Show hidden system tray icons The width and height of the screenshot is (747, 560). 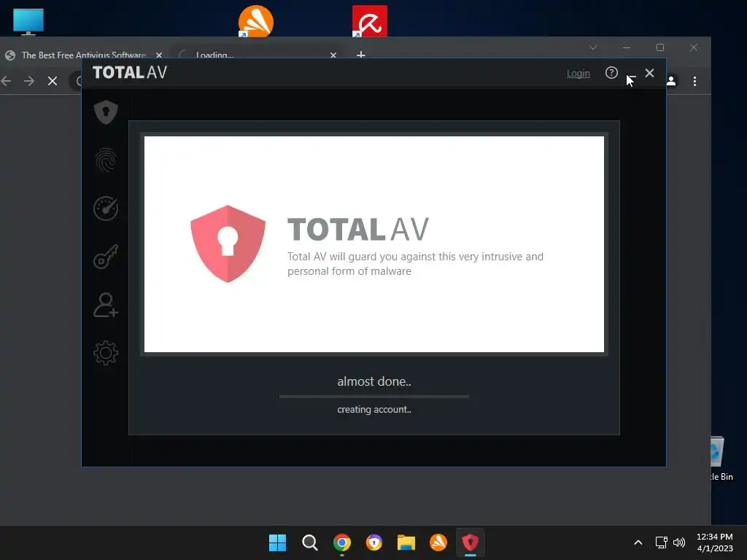(x=638, y=542)
